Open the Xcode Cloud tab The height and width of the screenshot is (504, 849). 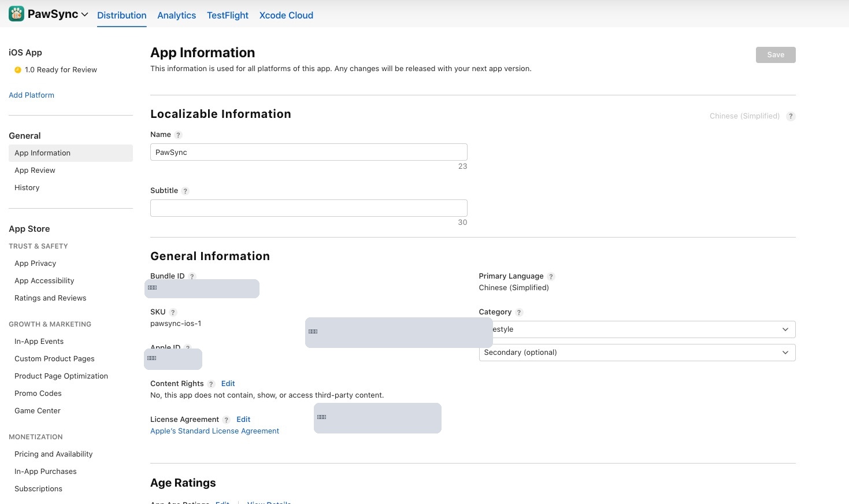point(286,16)
